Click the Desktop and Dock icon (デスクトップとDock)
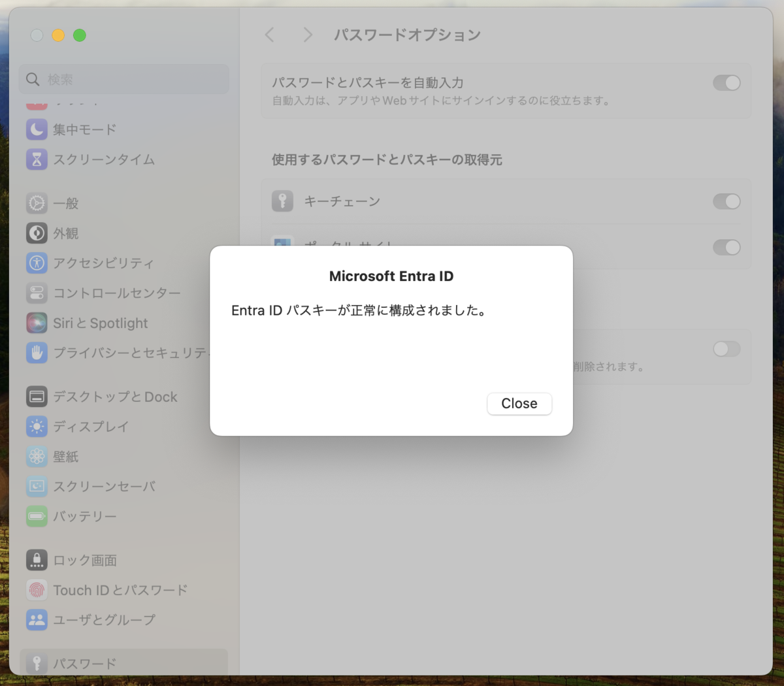784x686 pixels. (37, 397)
